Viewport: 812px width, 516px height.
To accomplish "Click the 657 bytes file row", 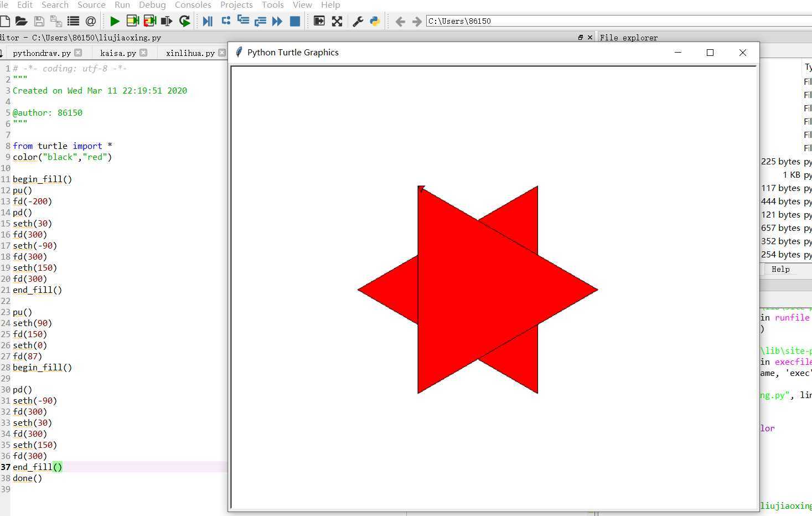I will pyautogui.click(x=787, y=228).
